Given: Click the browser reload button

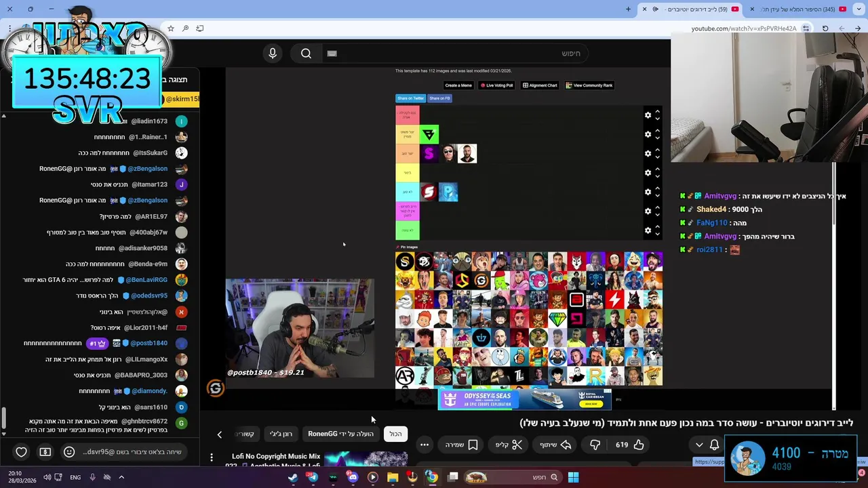Looking at the screenshot, I should pos(825,28).
